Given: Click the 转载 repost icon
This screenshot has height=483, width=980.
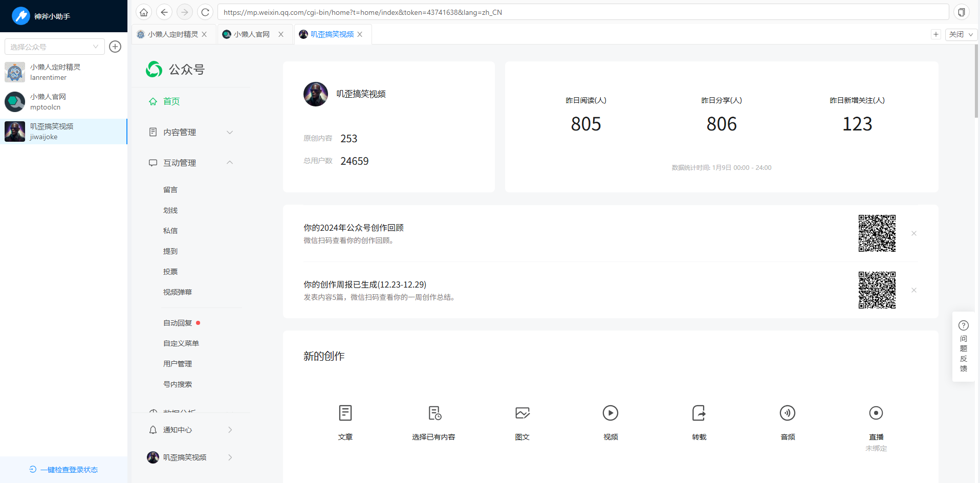Looking at the screenshot, I should click(x=699, y=413).
